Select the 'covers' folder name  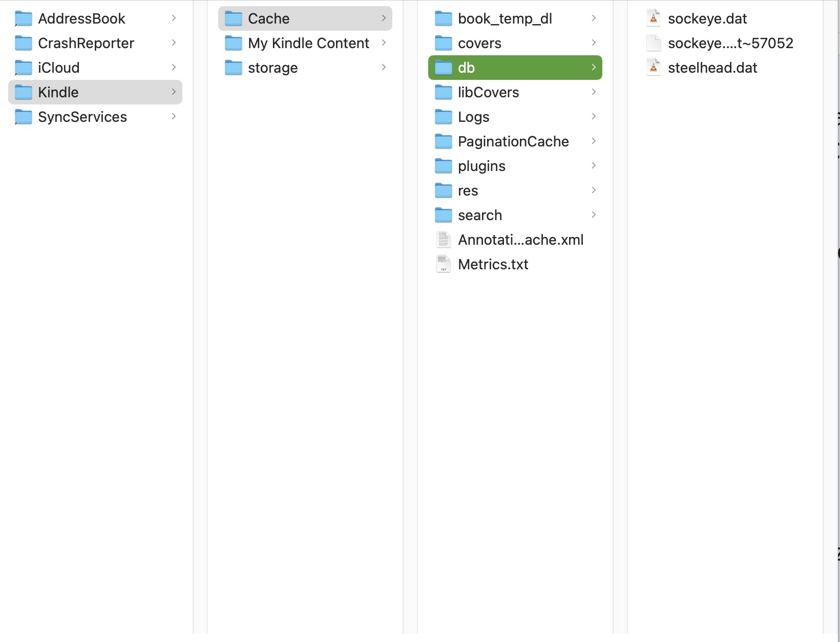tap(479, 44)
